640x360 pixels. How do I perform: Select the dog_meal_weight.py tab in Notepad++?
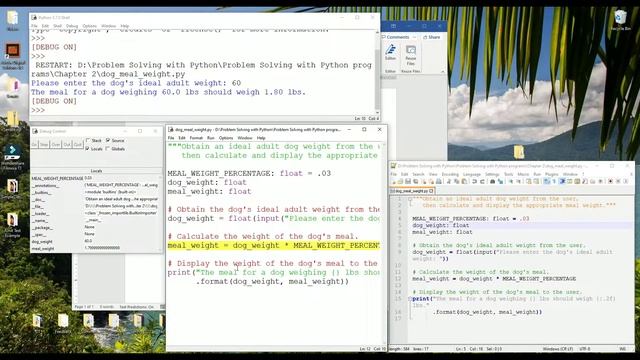412,191
